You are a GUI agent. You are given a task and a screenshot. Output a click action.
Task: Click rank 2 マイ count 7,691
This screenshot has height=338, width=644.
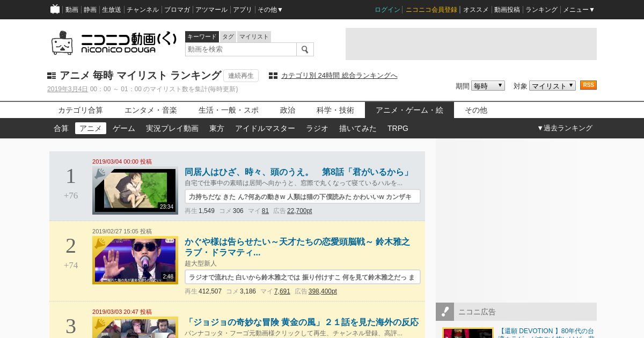(282, 291)
